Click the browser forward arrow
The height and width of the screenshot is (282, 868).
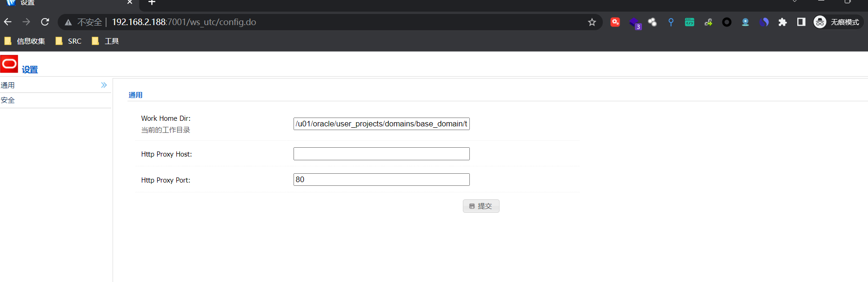tap(26, 22)
